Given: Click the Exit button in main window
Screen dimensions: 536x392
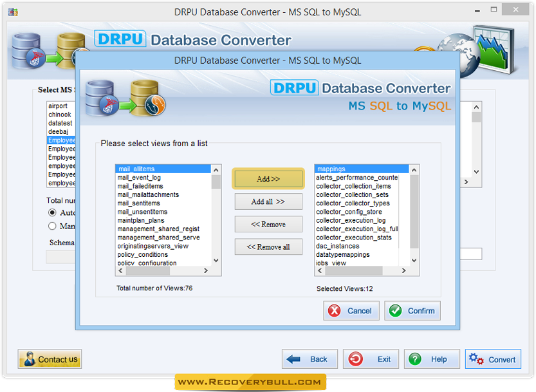Looking at the screenshot, I should (x=371, y=359).
